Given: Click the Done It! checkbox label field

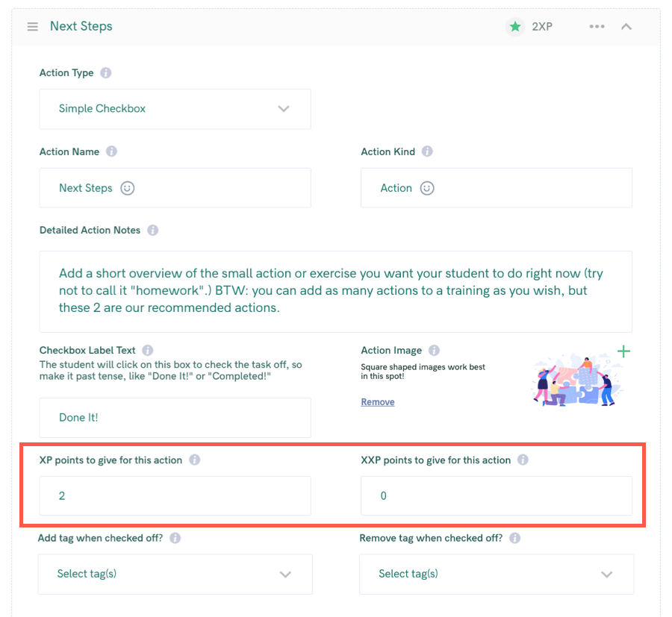Looking at the screenshot, I should pyautogui.click(x=175, y=418).
